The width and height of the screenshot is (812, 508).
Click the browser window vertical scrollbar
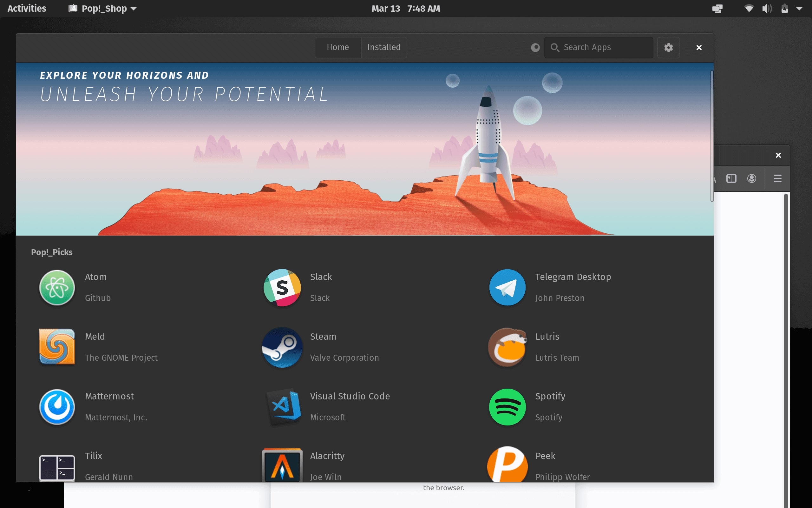[786, 351]
